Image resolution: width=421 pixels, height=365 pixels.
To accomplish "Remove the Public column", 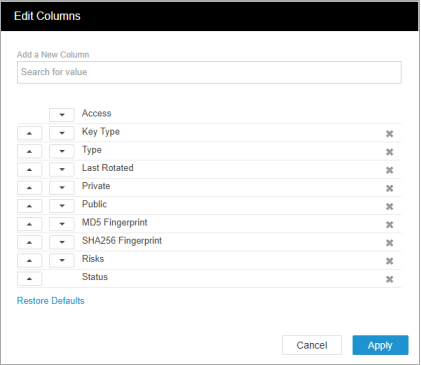I will [x=389, y=206].
